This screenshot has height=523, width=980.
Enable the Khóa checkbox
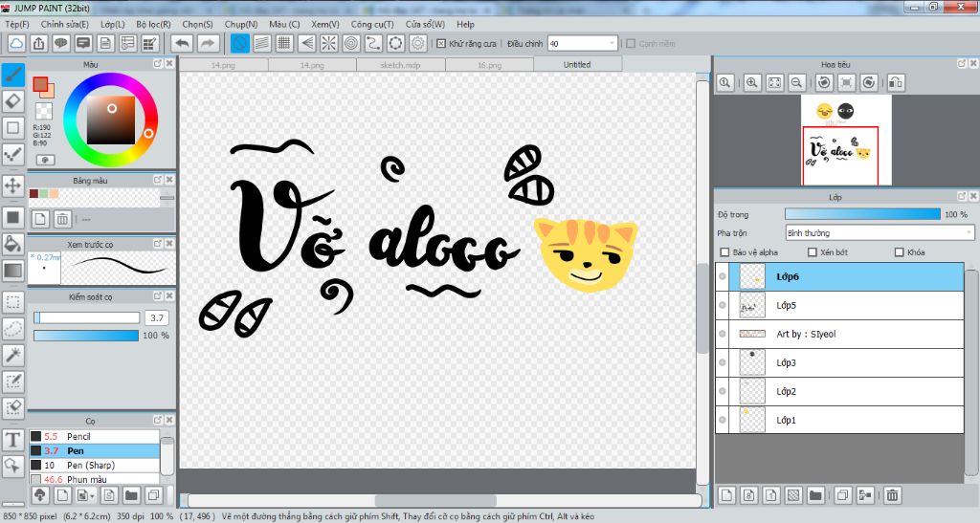coord(900,252)
